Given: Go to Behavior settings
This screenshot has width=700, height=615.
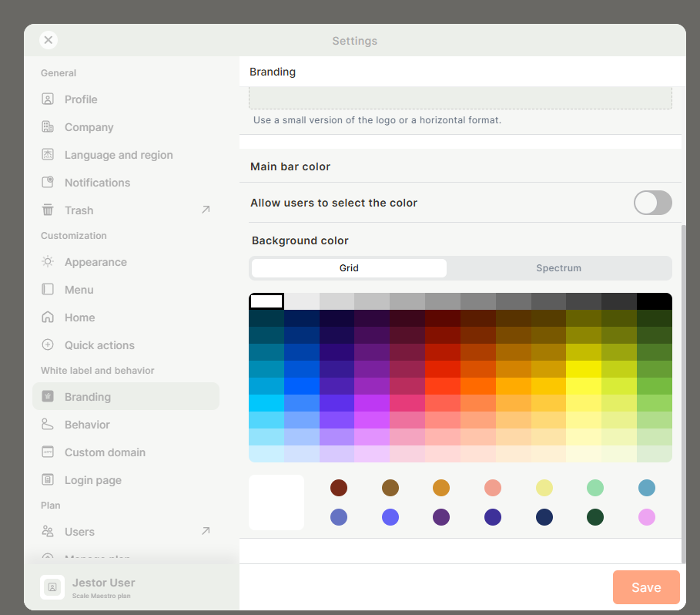Looking at the screenshot, I should [x=126, y=425].
